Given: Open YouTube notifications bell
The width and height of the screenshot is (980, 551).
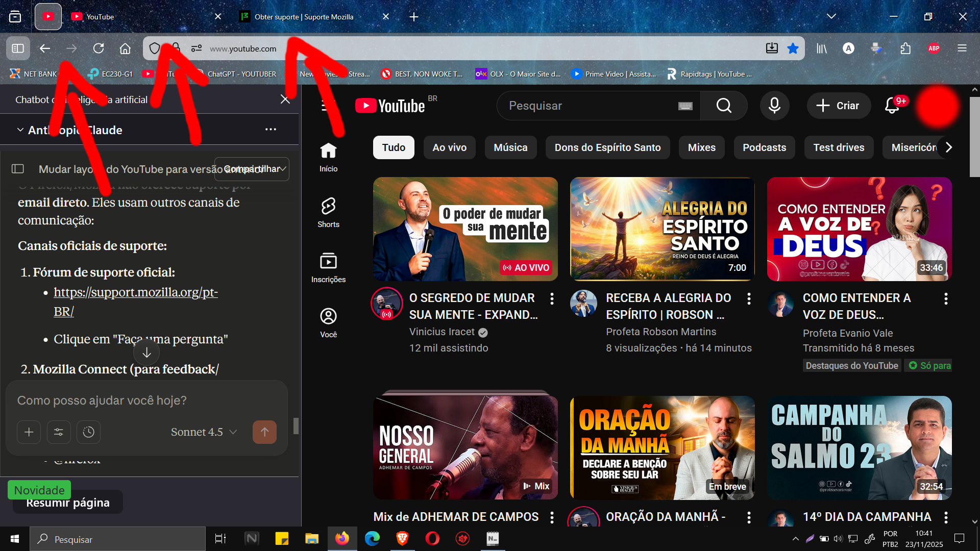Looking at the screenshot, I should 892,106.
